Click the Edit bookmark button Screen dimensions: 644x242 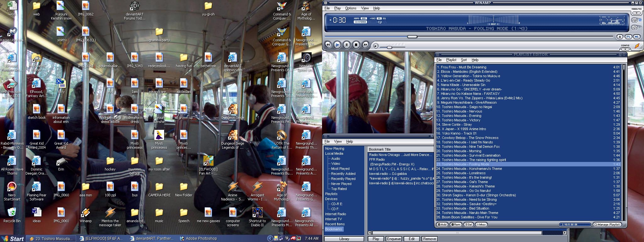pyautogui.click(x=412, y=239)
